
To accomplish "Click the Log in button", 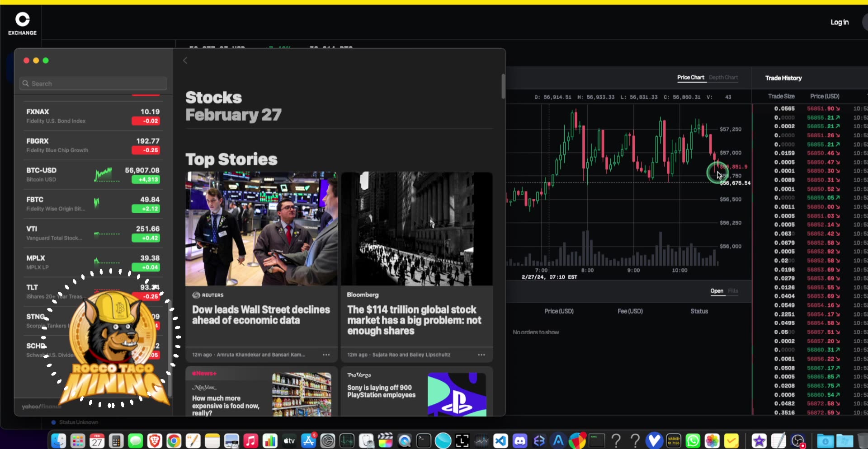I will click(840, 22).
